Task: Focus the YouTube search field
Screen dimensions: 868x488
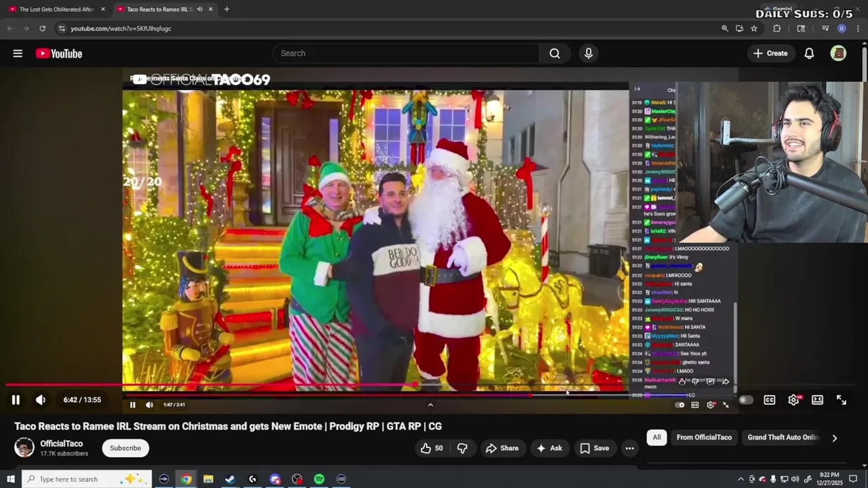Action: (x=406, y=54)
